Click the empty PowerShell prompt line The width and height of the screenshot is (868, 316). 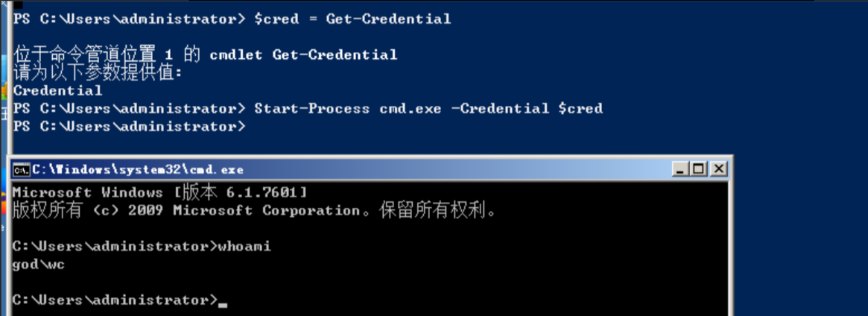[128, 127]
